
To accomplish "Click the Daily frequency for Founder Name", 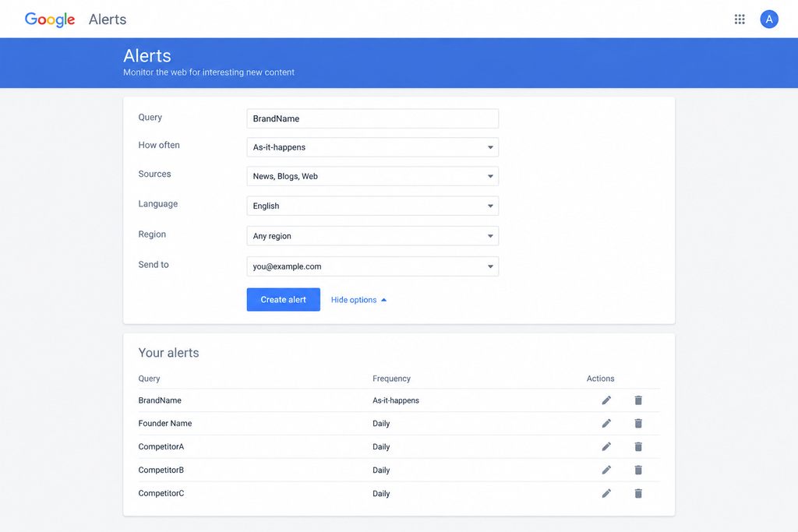I will [x=381, y=423].
